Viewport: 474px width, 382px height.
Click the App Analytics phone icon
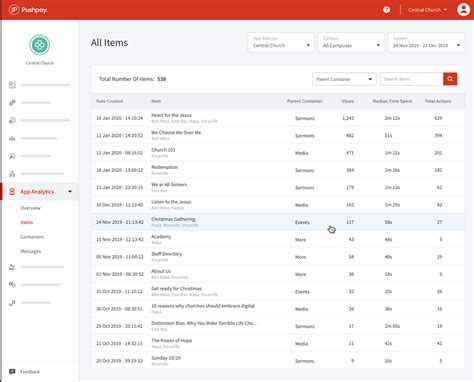pyautogui.click(x=12, y=192)
